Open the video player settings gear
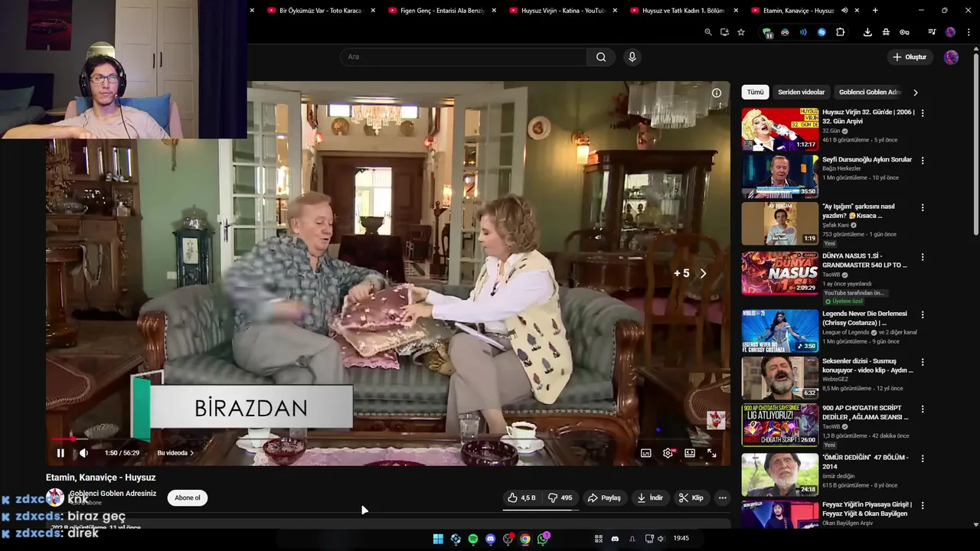The image size is (980, 551). [x=668, y=453]
